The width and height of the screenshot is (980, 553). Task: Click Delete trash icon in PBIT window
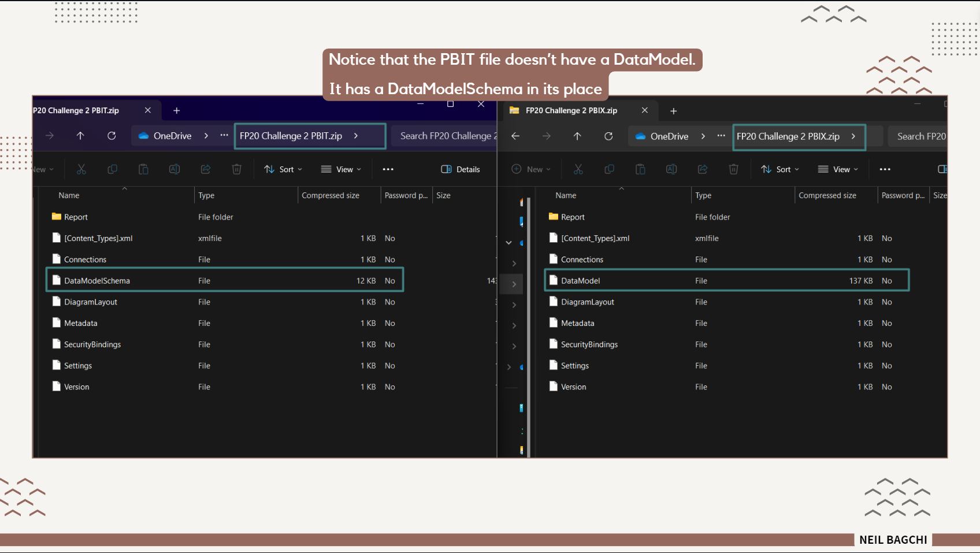click(x=236, y=169)
